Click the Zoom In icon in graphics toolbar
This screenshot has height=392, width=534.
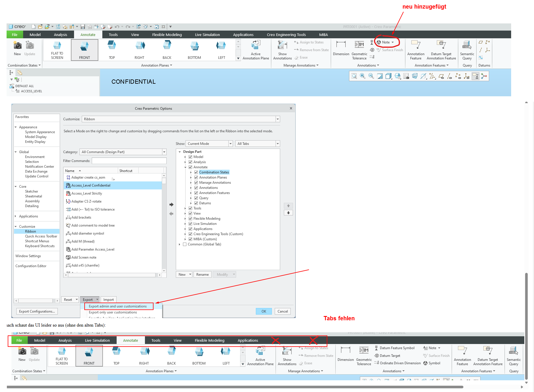(363, 76)
